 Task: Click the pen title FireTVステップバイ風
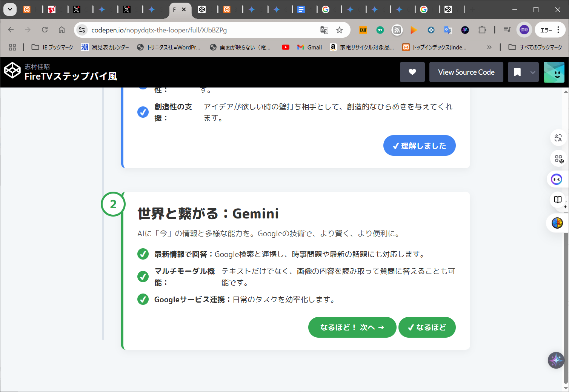click(71, 76)
